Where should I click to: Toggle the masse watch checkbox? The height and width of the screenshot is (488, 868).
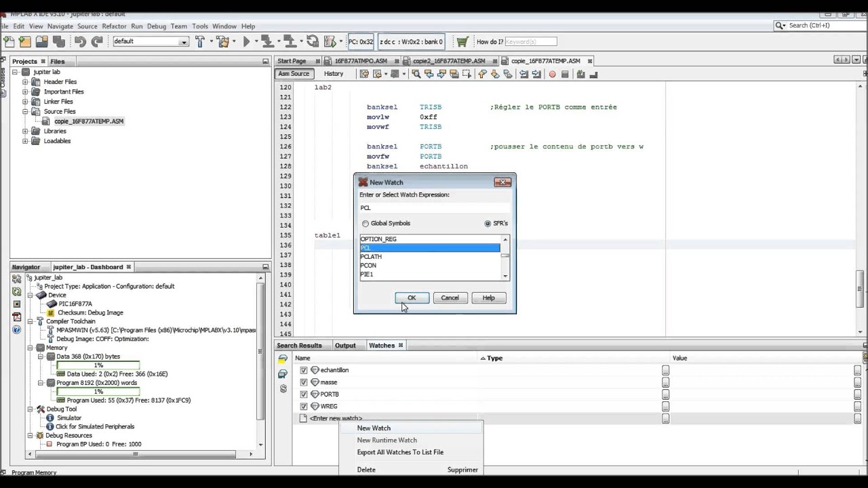click(x=303, y=382)
